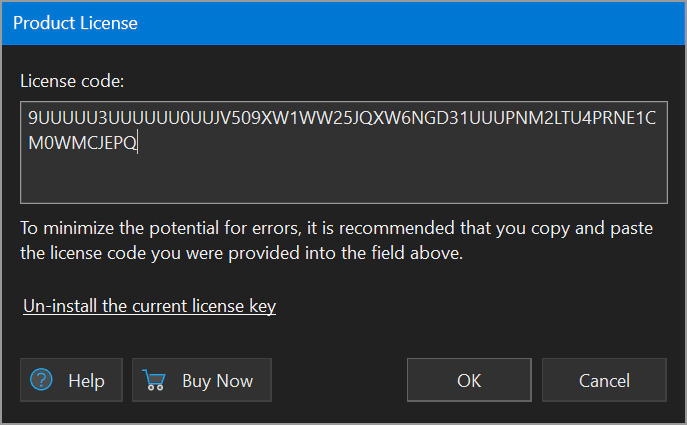Click the second line of the license code
Viewport: 687px width, 425px height.
point(83,144)
